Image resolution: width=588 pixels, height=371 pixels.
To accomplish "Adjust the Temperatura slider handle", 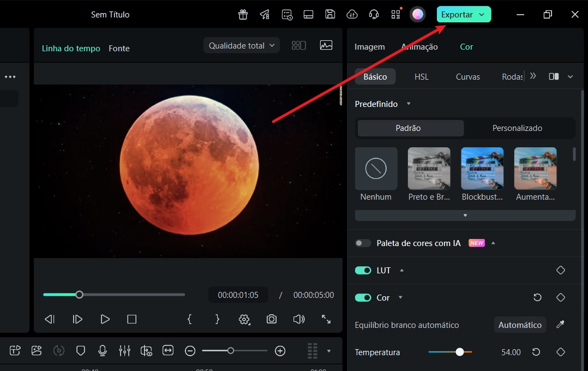I will [460, 352].
